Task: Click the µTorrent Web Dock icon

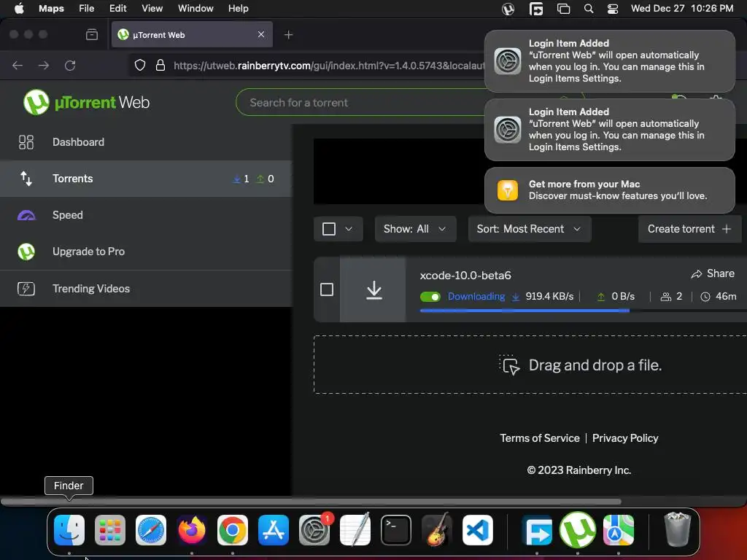Action: [578, 530]
